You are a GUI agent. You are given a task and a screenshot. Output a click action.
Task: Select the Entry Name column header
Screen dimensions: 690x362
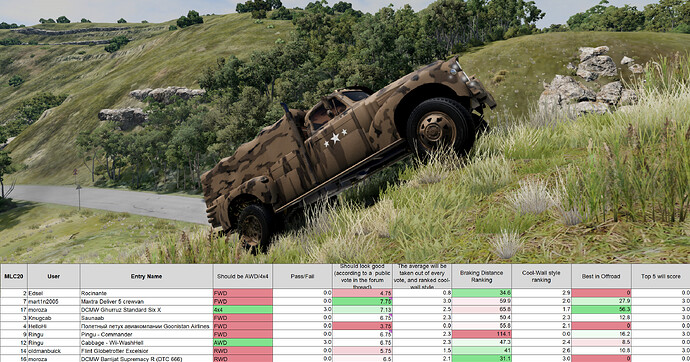(x=146, y=276)
